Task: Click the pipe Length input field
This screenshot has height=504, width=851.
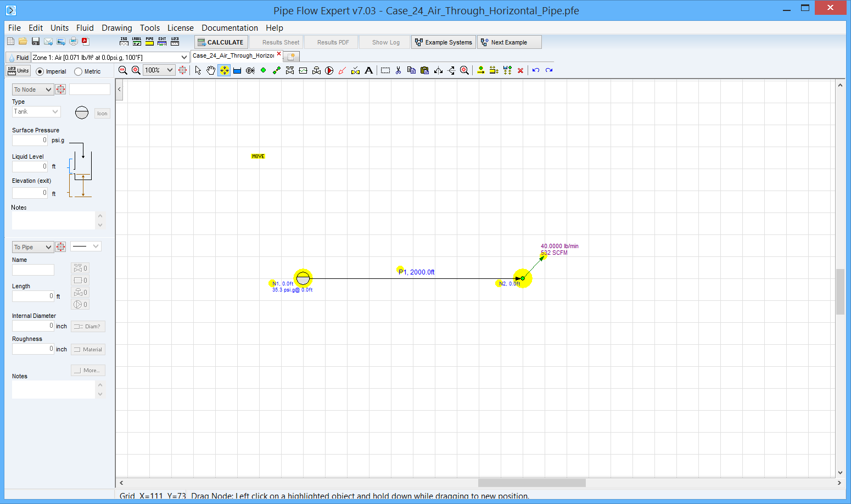Action: coord(33,296)
